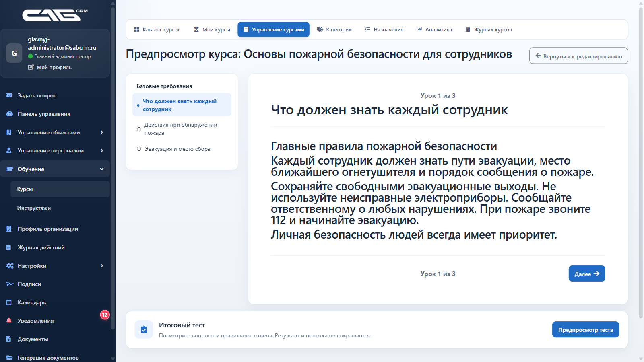This screenshot has width=644, height=362.
Task: Expand the Управление персоналом chevron
Action: point(102,150)
